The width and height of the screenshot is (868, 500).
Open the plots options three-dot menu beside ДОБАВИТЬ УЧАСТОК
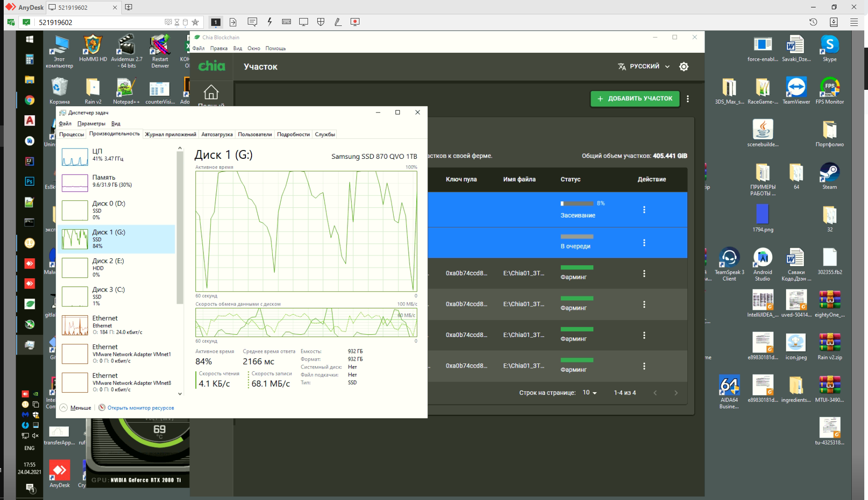pos(688,99)
